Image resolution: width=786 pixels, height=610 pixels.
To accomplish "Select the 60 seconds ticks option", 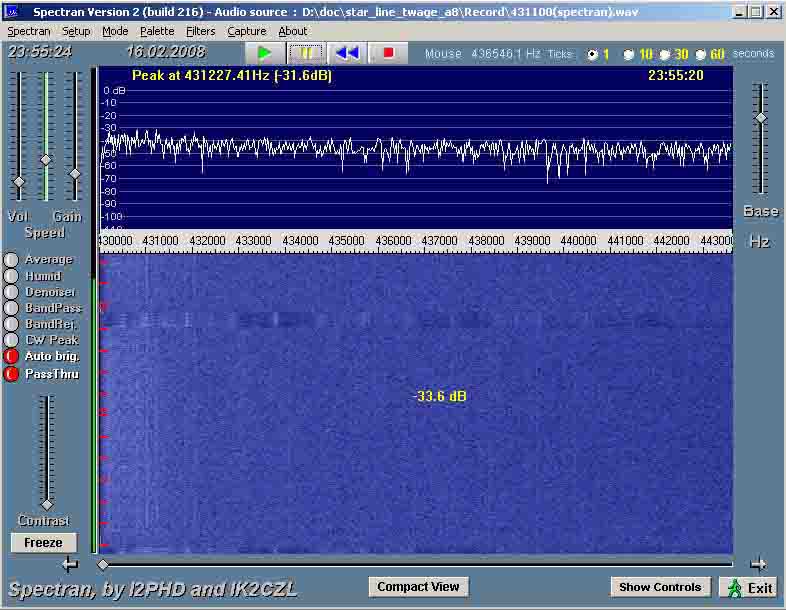I will [701, 54].
